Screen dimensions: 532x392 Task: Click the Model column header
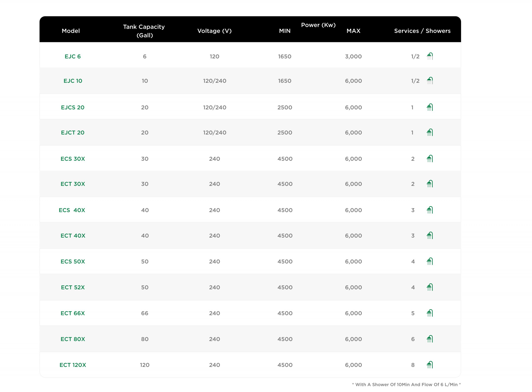(71, 31)
